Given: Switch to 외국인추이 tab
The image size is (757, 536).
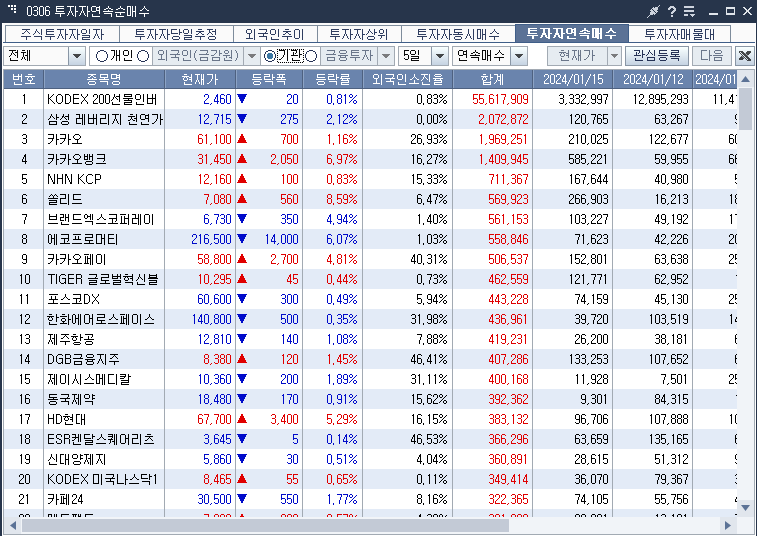Looking at the screenshot, I should 275,34.
